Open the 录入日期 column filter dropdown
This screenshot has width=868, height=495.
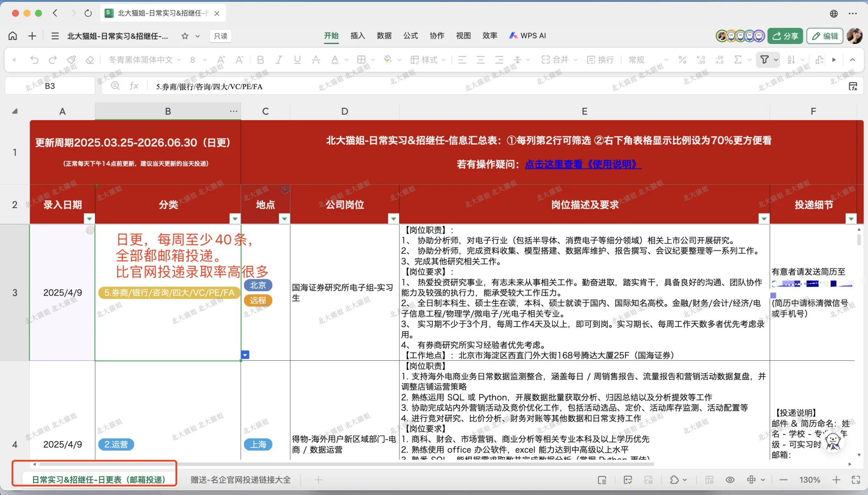pyautogui.click(x=89, y=219)
